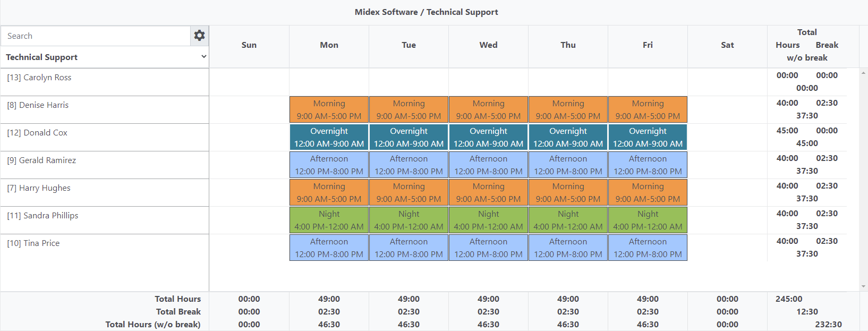This screenshot has width=868, height=331.
Task: Open Harry Hughes's Tuesday Morning shift
Action: (x=409, y=192)
